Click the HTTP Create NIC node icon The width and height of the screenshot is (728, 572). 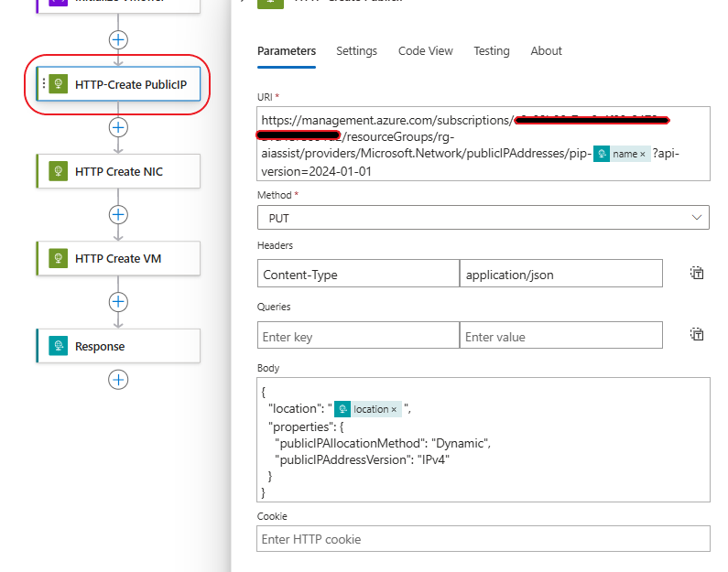59,171
